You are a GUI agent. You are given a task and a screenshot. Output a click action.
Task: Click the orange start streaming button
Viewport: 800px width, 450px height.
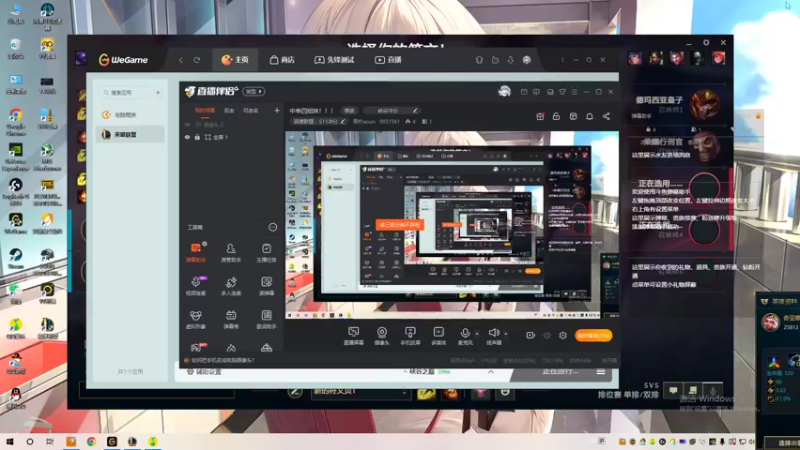click(x=593, y=335)
